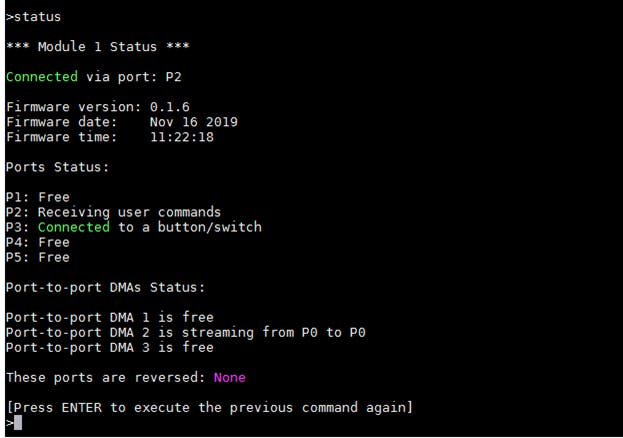Screen dimensions: 623x438
Task: Click the green "Connected" before "via port: P2"
Action: click(41, 77)
